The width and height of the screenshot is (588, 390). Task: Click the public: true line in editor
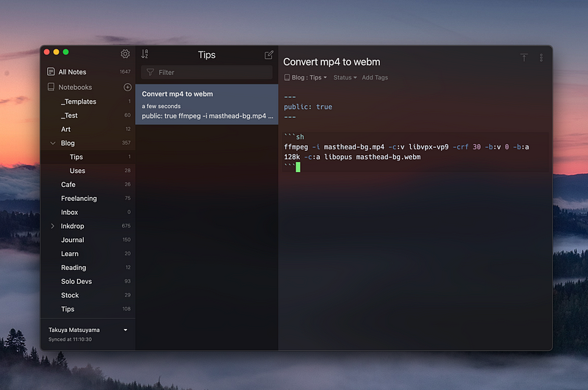(x=308, y=107)
